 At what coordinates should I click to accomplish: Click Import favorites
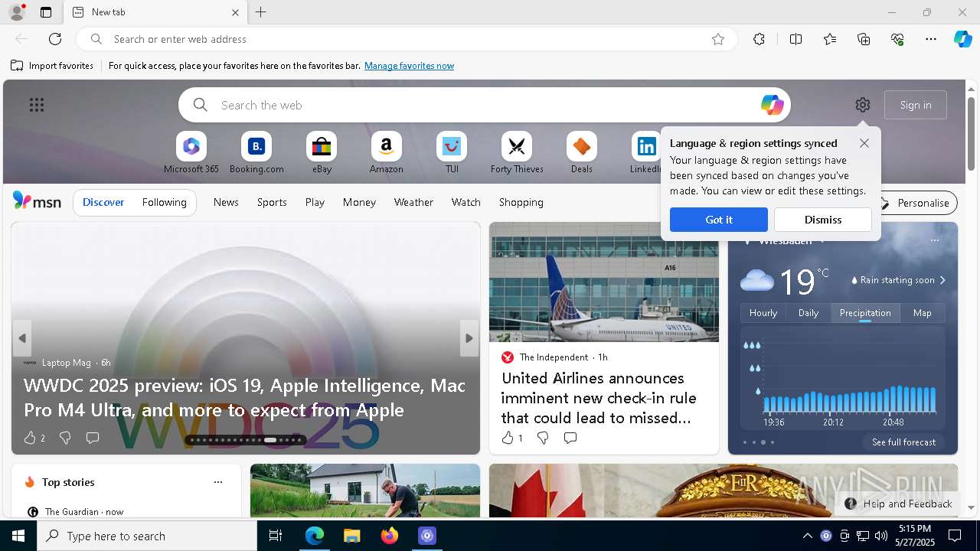point(52,66)
